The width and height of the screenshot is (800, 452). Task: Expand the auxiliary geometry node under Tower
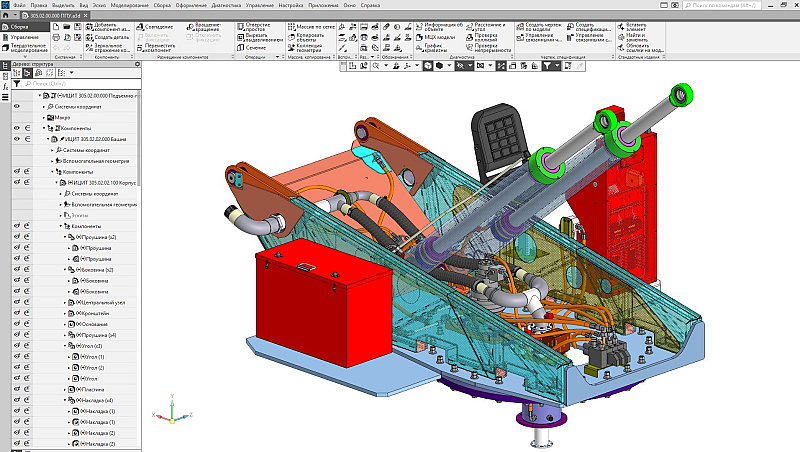52,161
